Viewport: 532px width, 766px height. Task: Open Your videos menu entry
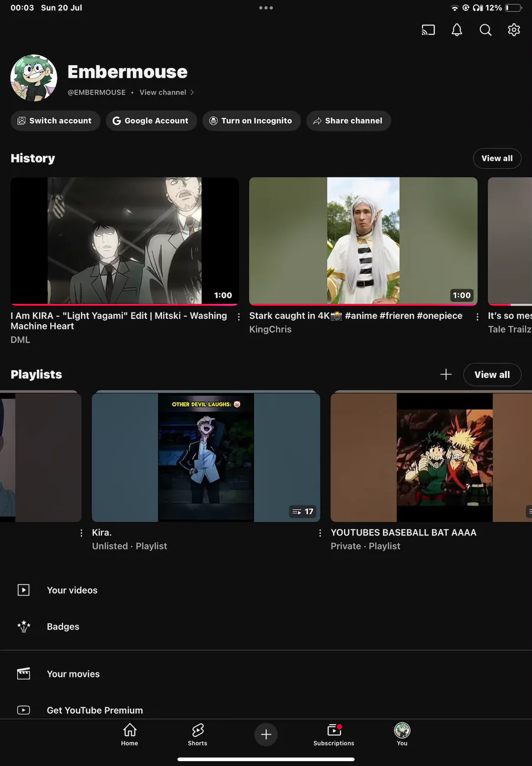[266, 590]
